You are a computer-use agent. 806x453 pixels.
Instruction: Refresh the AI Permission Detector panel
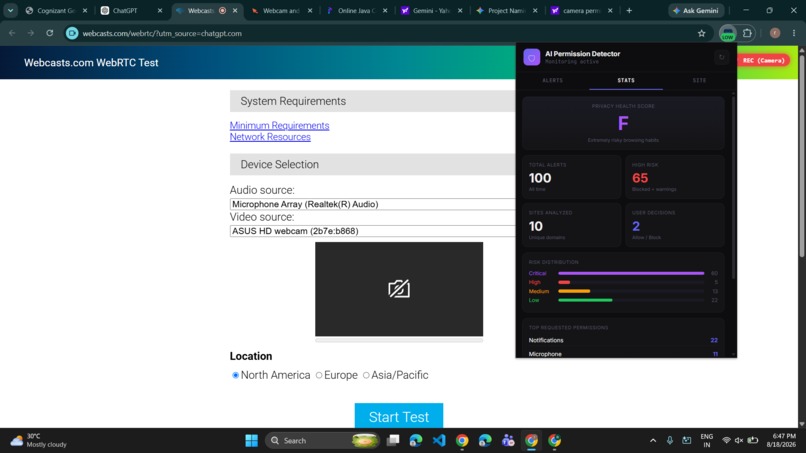pyautogui.click(x=721, y=57)
